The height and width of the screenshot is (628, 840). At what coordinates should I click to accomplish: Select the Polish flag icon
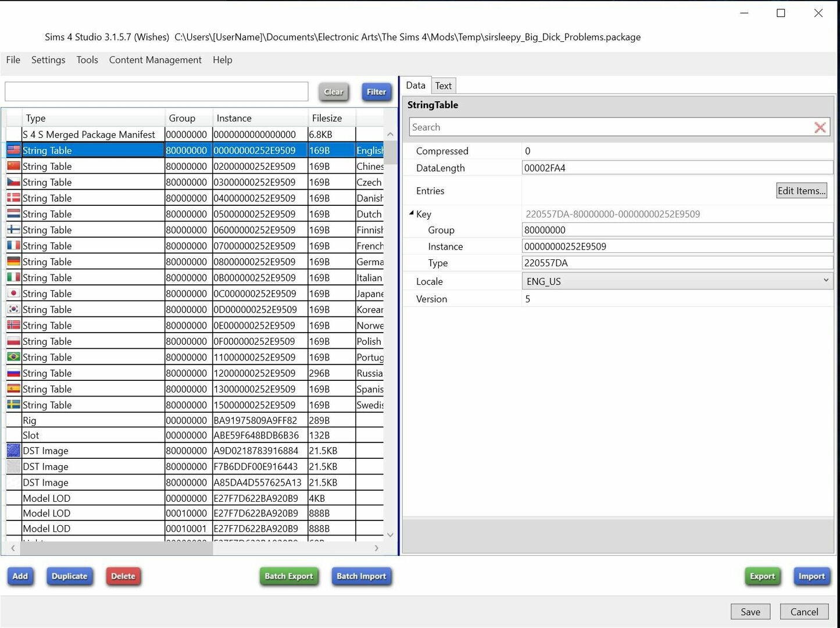pos(14,341)
